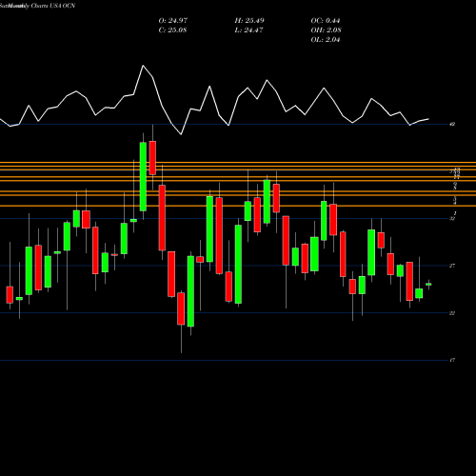Click the indicator level label "42"
This screenshot has height=476, width=476.
pyautogui.click(x=452, y=124)
